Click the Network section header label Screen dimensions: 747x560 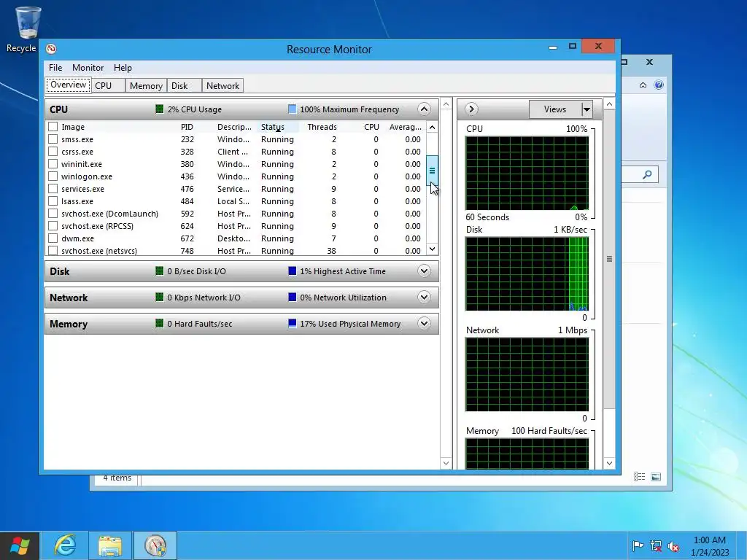click(69, 297)
